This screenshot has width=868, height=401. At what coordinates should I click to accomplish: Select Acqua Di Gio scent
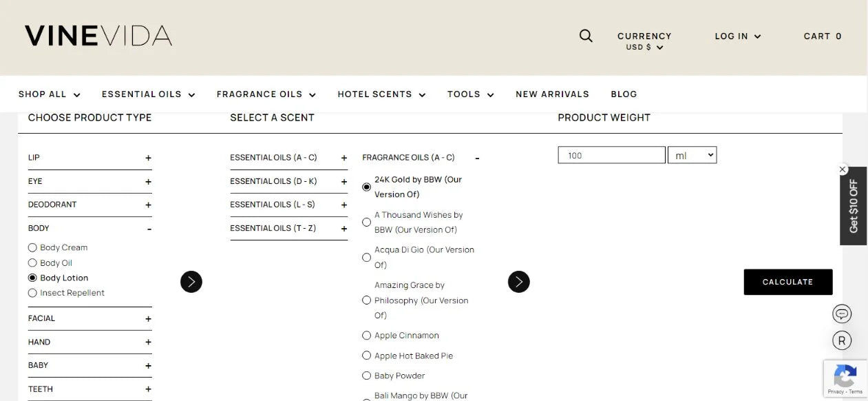[x=366, y=257]
